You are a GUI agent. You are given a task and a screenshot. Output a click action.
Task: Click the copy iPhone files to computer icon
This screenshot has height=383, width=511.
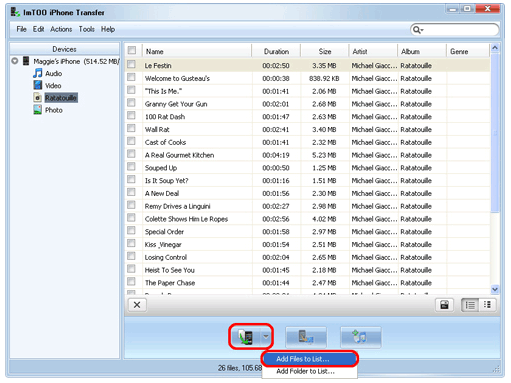coord(306,337)
